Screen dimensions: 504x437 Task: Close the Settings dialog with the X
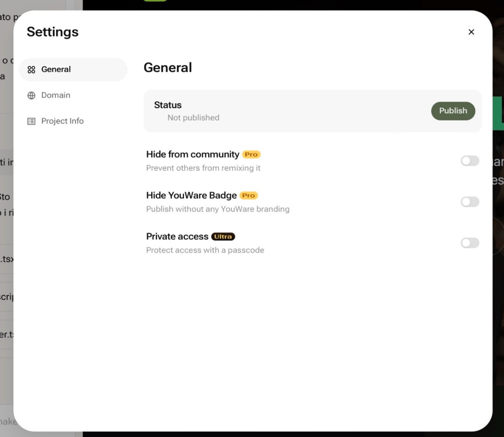click(471, 32)
